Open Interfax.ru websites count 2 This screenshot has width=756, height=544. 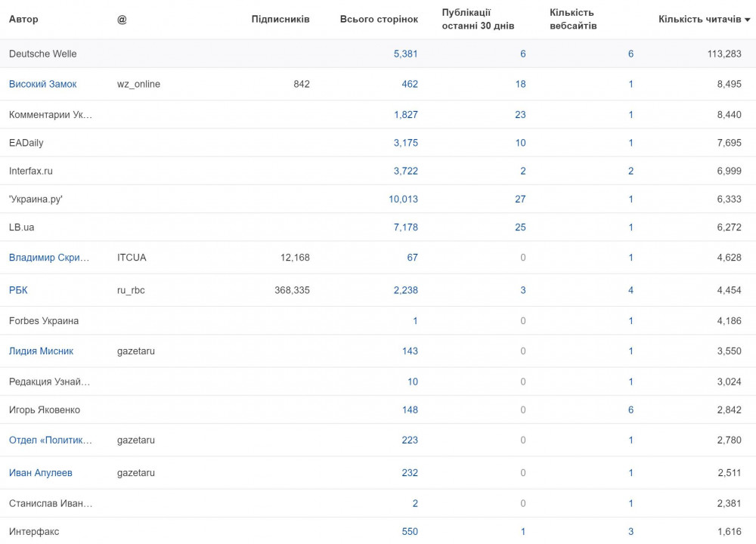coord(631,171)
